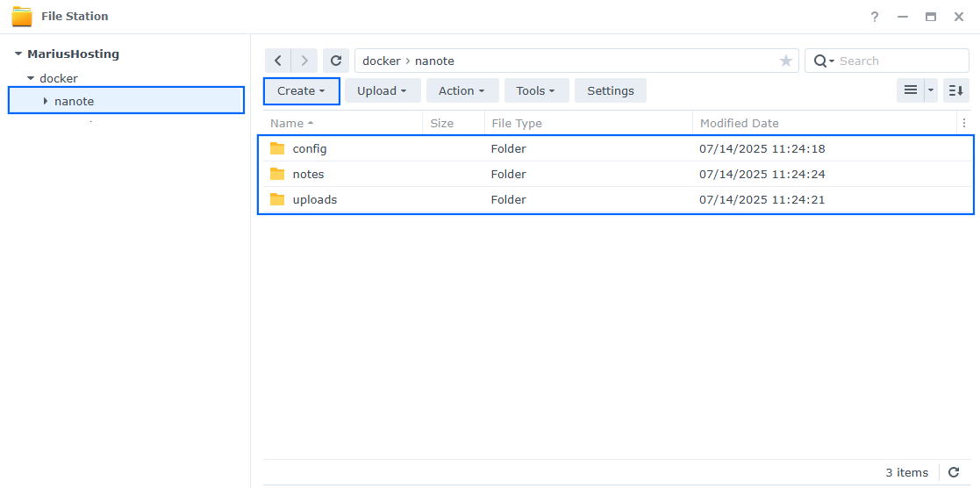Click the 3 items status text
The height and width of the screenshot is (488, 980).
click(x=907, y=472)
